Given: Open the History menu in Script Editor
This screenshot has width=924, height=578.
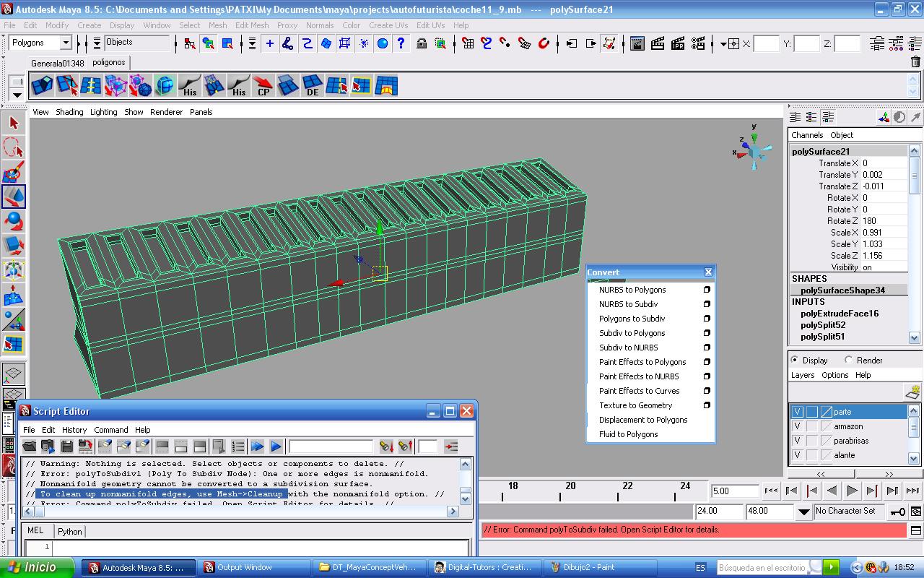Looking at the screenshot, I should [74, 430].
